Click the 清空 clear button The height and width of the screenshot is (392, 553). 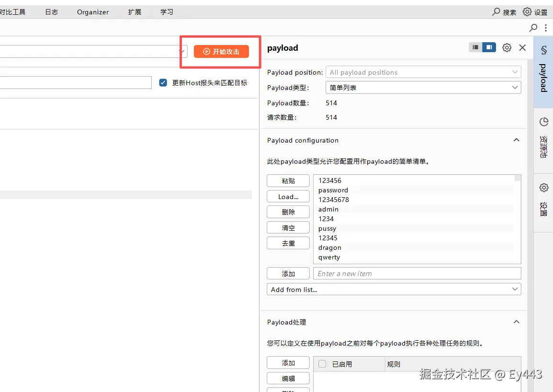(x=288, y=228)
